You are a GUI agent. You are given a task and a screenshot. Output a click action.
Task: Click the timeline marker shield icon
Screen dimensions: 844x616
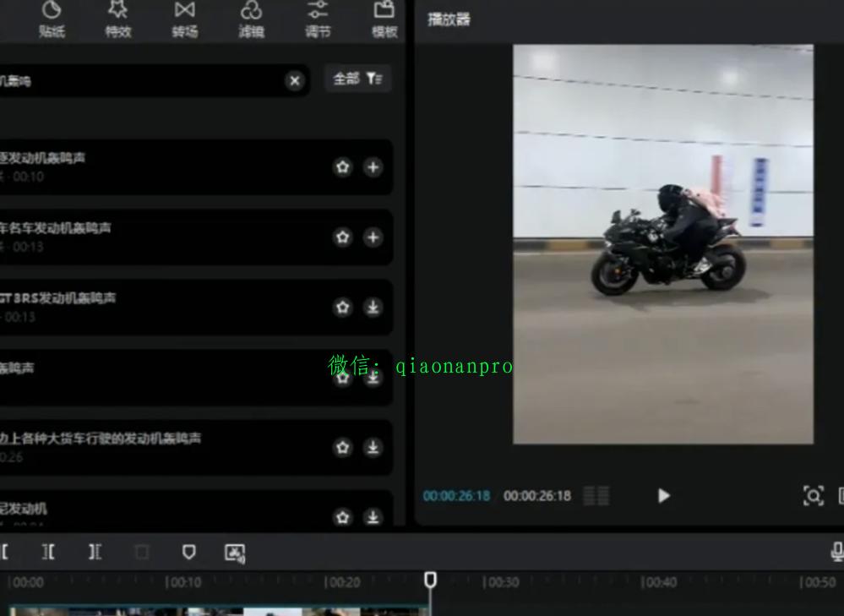pos(189,552)
